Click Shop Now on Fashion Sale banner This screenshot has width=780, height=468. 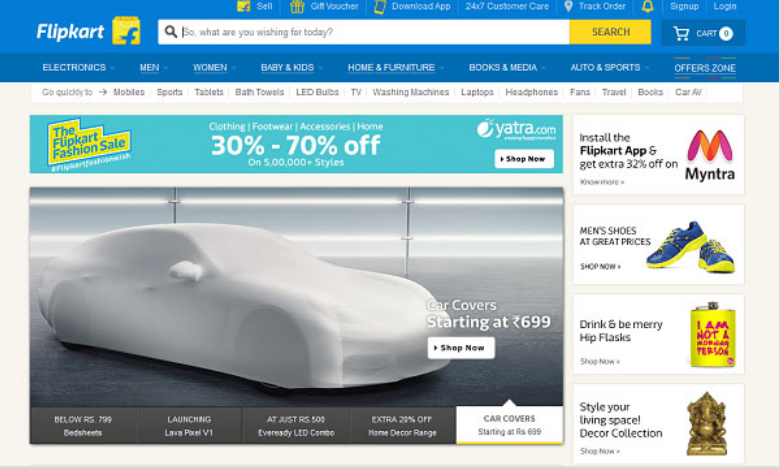[x=524, y=159]
